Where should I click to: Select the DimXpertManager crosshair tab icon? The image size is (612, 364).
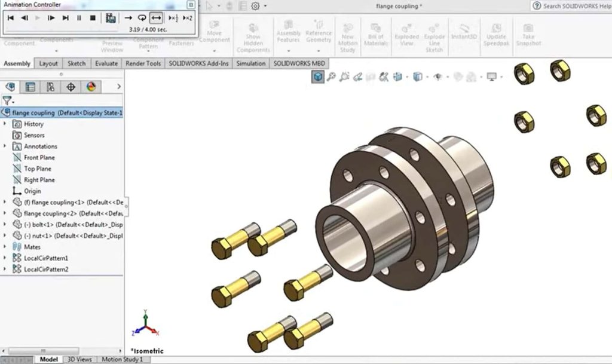pyautogui.click(x=71, y=87)
